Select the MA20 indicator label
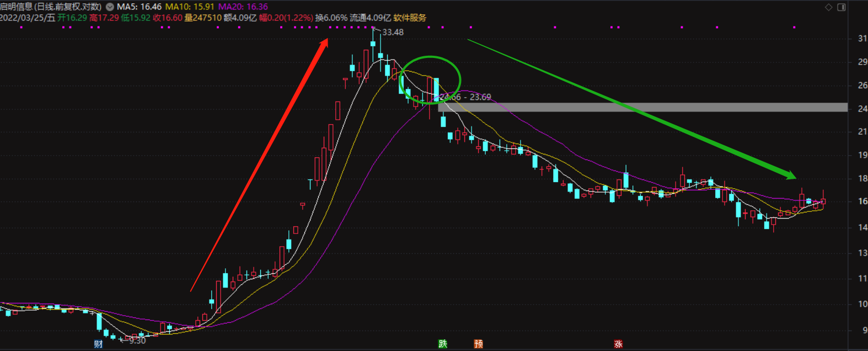Screen dimensions: 868x351 (243, 7)
